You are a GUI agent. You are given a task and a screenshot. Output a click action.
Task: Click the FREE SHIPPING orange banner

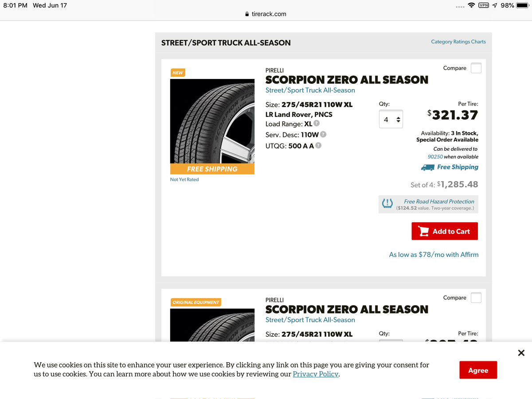click(x=212, y=169)
